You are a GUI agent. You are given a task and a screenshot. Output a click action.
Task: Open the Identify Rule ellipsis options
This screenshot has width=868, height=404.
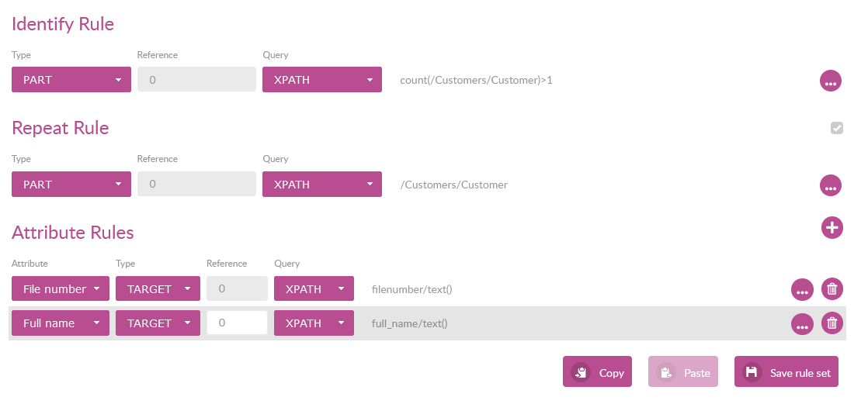[x=831, y=81]
